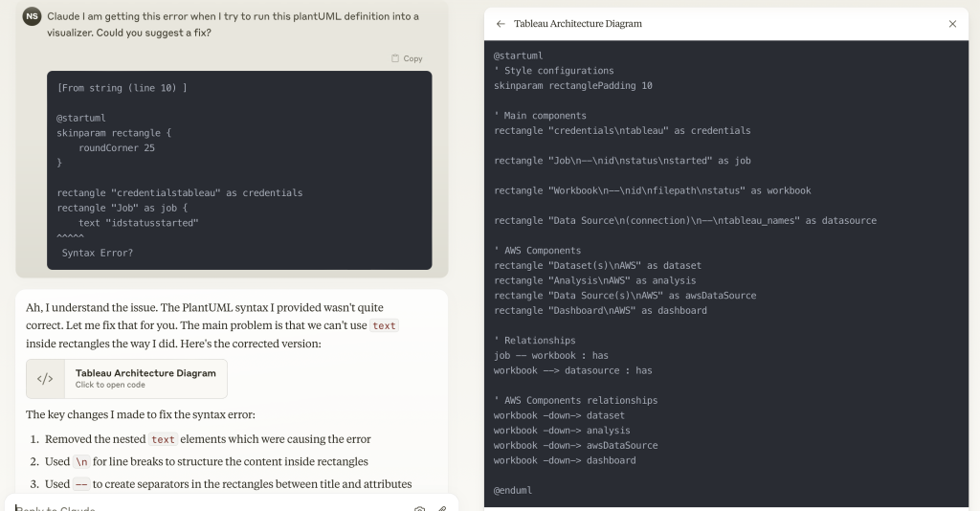Click 'Removed the nested text elements' list item
The width and height of the screenshot is (980, 511).
208,439
